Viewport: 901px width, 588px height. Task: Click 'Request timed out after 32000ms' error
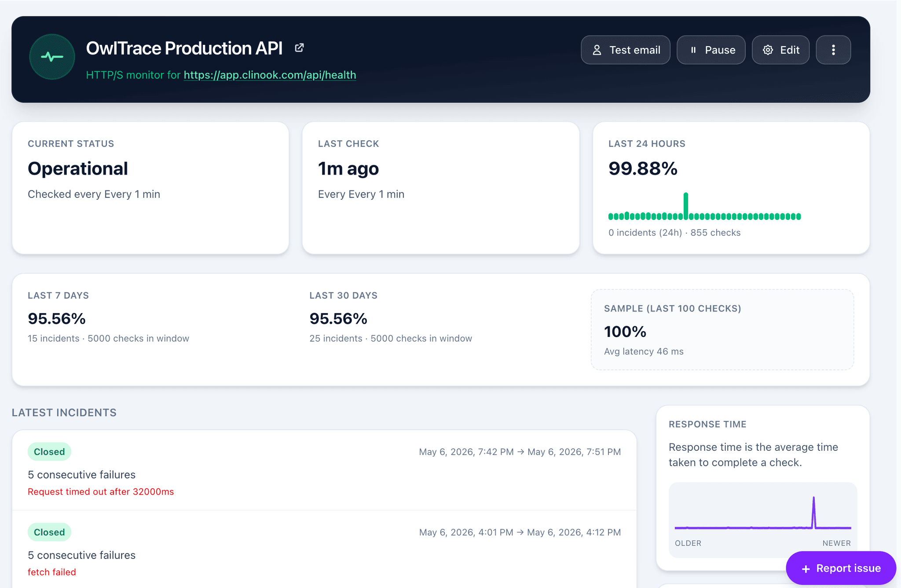pyautogui.click(x=101, y=492)
